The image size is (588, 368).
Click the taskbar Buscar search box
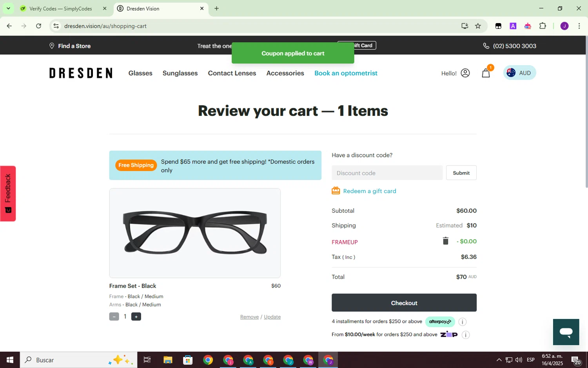click(x=78, y=360)
